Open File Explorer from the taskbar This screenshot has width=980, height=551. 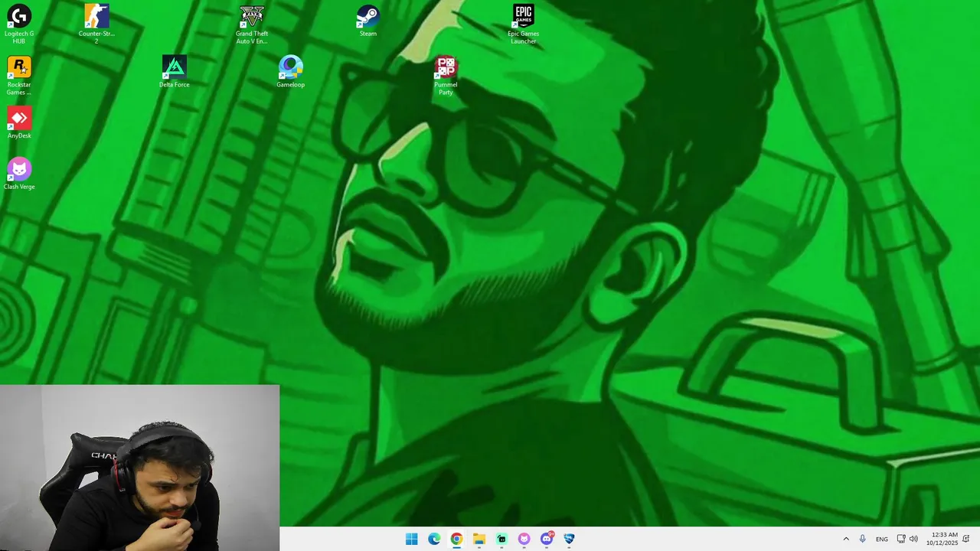479,539
